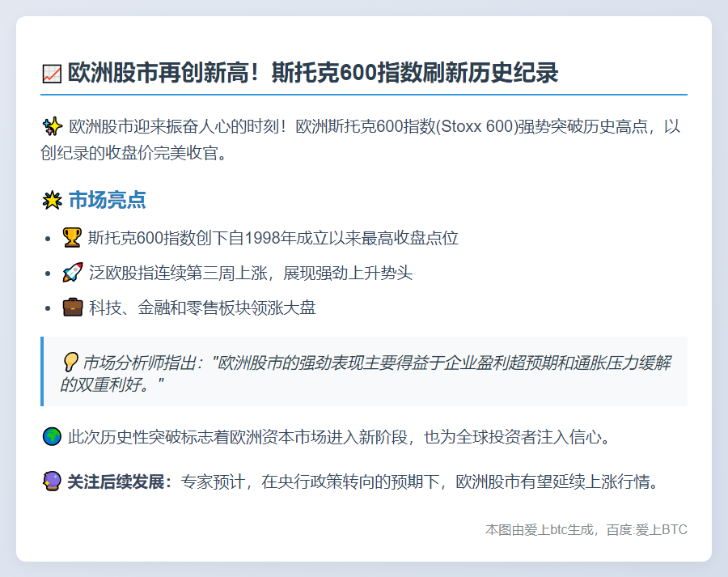Click the chart emoji beside the headline
Image resolution: width=728 pixels, height=577 pixels.
(51, 74)
